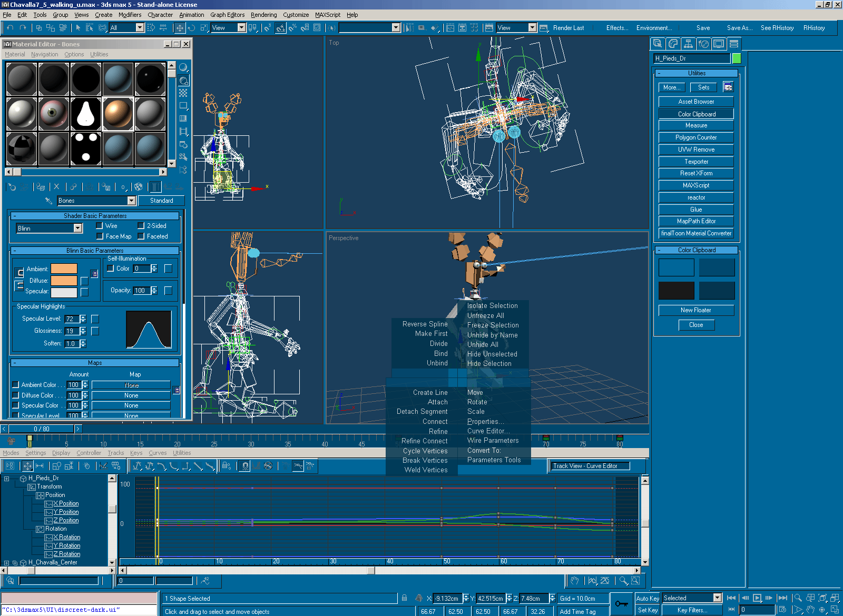Open the Motion tab in command panel
Viewport: 843px width, 616px height.
click(x=703, y=44)
